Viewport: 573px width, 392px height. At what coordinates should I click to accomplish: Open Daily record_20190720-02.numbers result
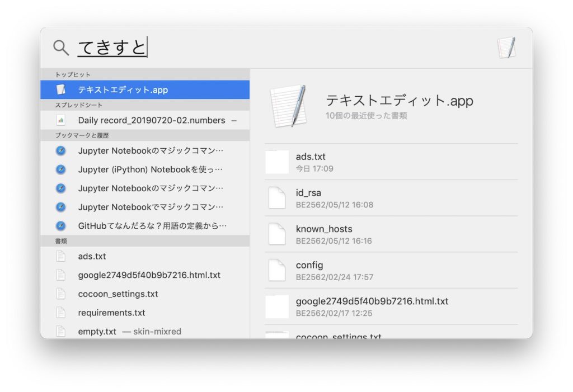(145, 120)
